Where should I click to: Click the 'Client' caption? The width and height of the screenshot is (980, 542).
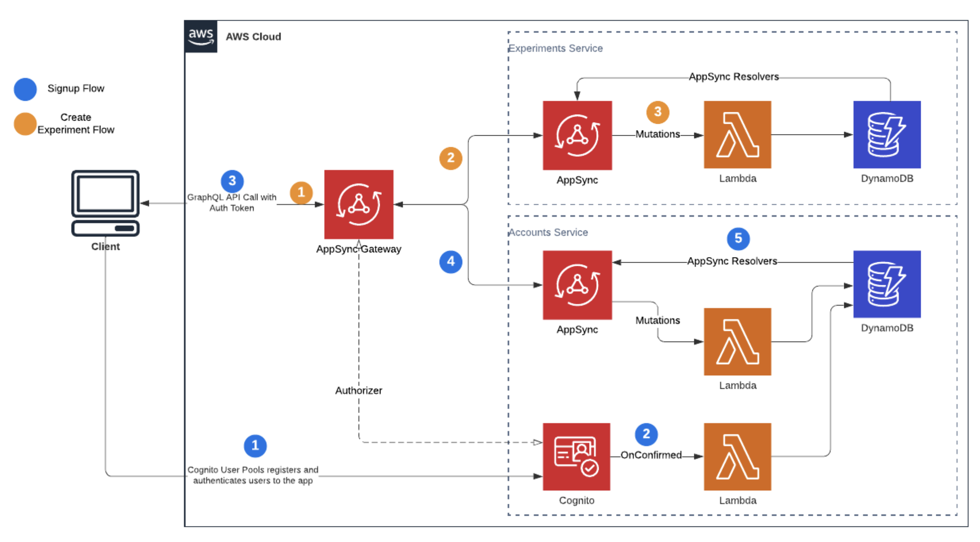point(105,247)
